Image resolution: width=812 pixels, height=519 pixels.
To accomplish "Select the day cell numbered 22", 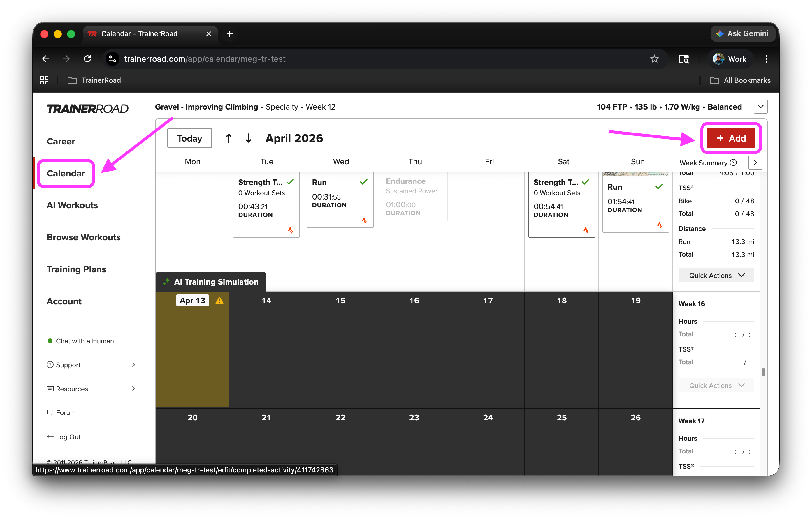I will coord(340,442).
